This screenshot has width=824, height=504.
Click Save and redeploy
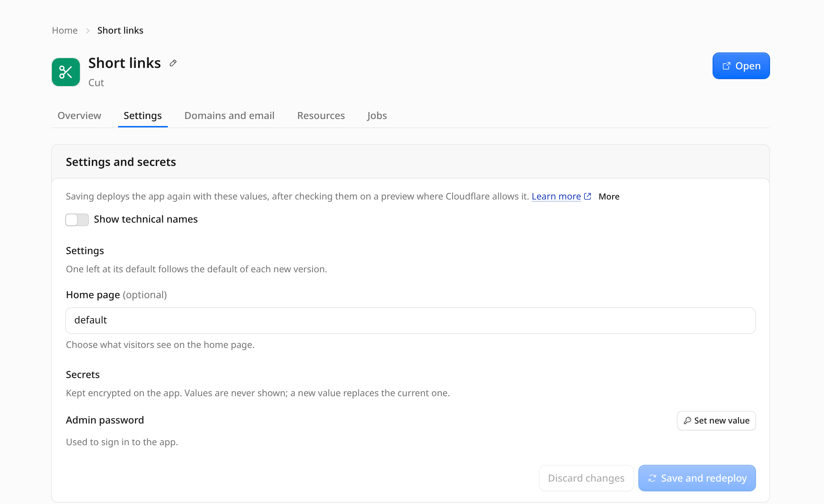click(697, 478)
